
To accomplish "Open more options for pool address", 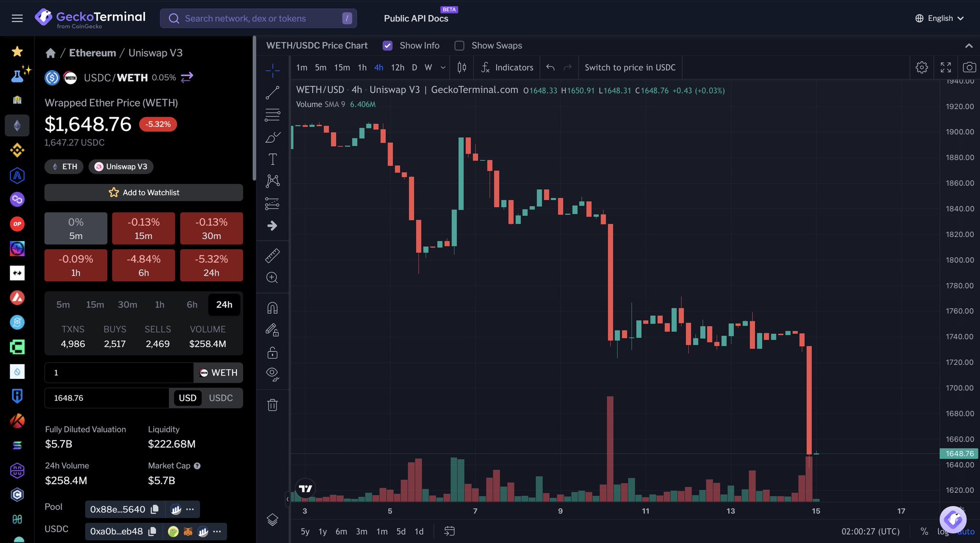I will pyautogui.click(x=190, y=510).
